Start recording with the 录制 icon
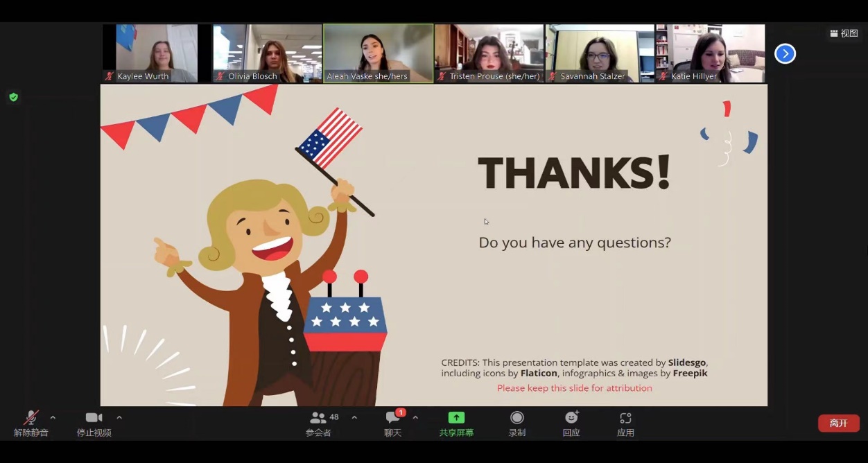The width and height of the screenshot is (868, 463). (x=517, y=417)
